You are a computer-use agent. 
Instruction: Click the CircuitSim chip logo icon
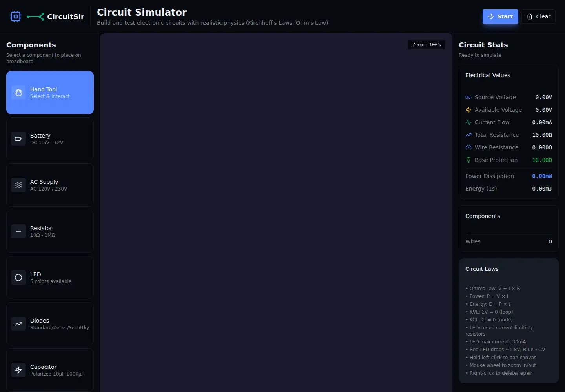coord(16,16)
